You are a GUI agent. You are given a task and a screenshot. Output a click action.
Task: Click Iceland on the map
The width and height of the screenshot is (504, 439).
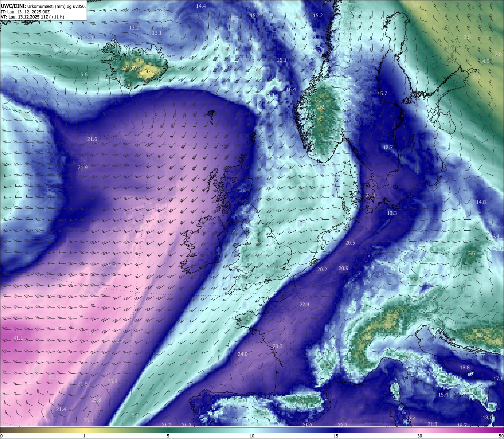135,65
